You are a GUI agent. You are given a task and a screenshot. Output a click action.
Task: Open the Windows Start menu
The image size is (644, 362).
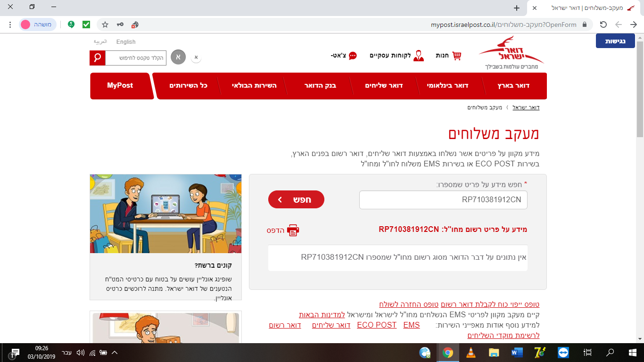click(633, 353)
